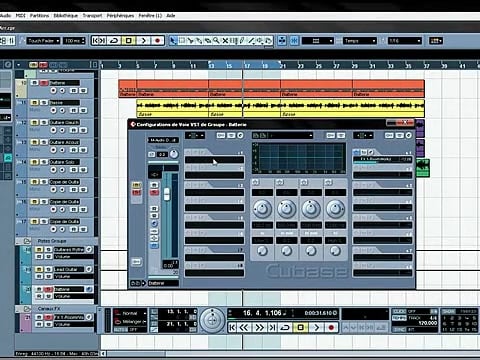Open the Périphériques menu
This screenshot has width=480, height=360.
(x=120, y=16)
